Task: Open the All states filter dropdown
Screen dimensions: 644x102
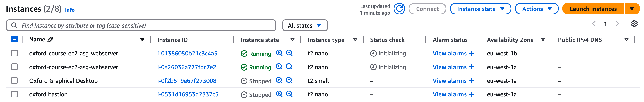Action: (304, 25)
